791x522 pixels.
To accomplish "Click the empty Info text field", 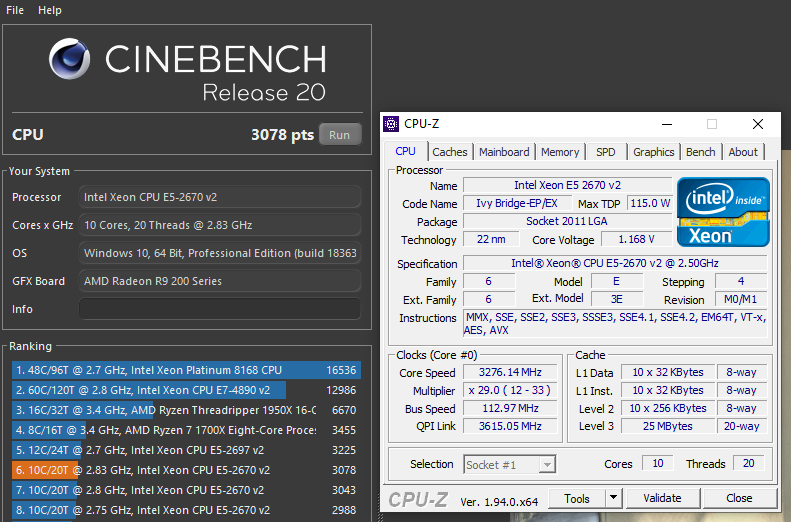I will (220, 309).
